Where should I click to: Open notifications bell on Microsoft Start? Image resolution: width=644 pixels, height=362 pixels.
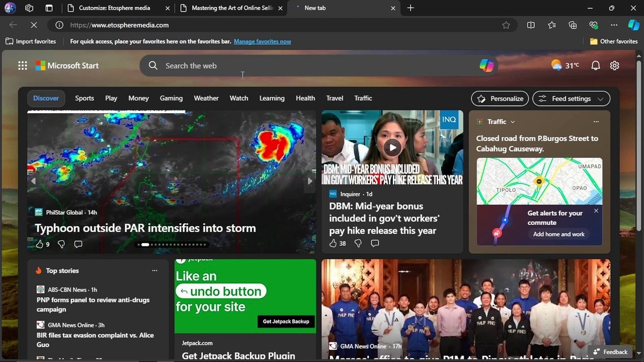596,65
